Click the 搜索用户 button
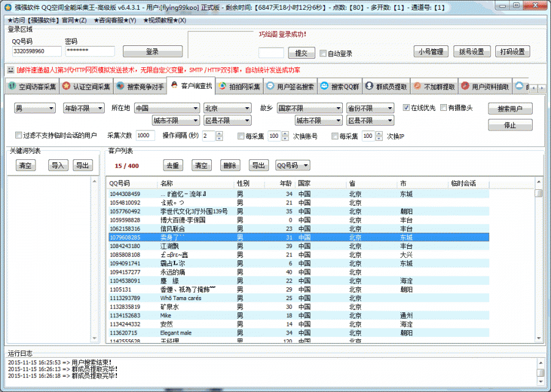 pos(510,108)
